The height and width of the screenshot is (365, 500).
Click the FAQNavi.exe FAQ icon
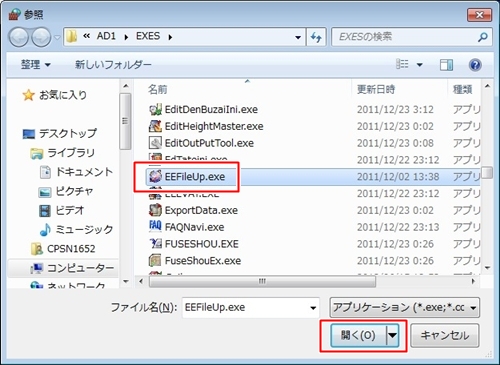155,226
